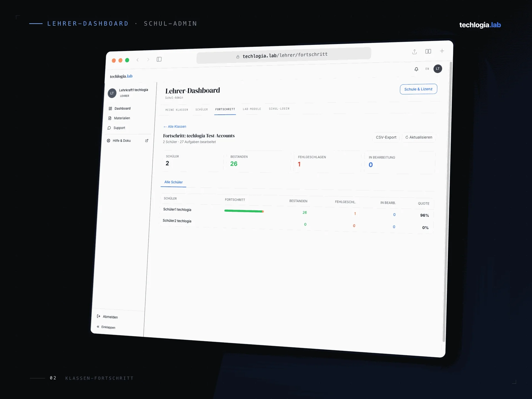
Task: Click the Materialien document icon
Action: coord(110,118)
